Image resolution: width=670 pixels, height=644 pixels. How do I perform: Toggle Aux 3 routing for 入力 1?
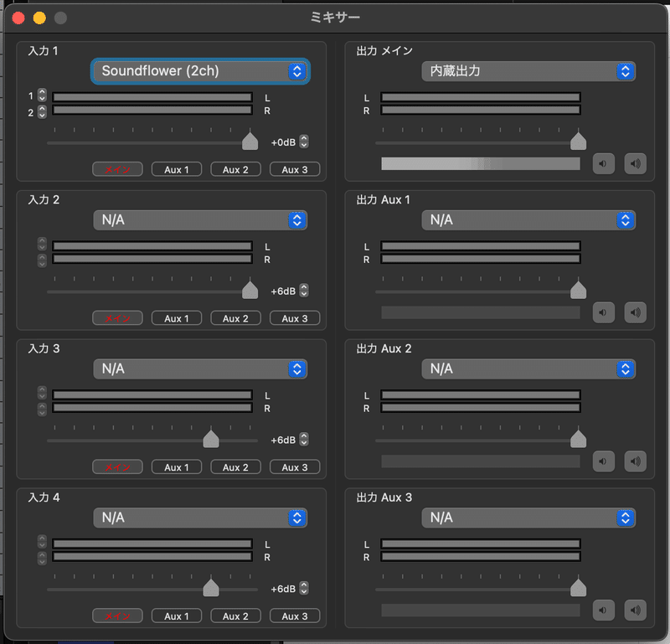click(x=295, y=170)
